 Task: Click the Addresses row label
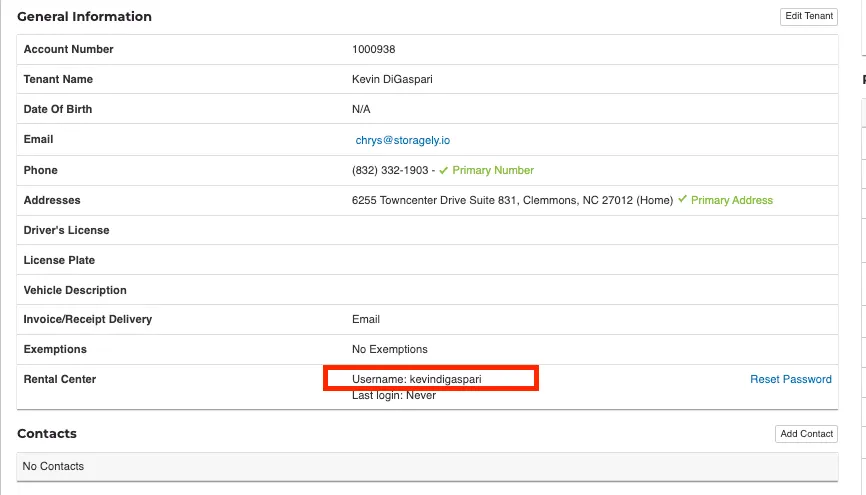(52, 200)
